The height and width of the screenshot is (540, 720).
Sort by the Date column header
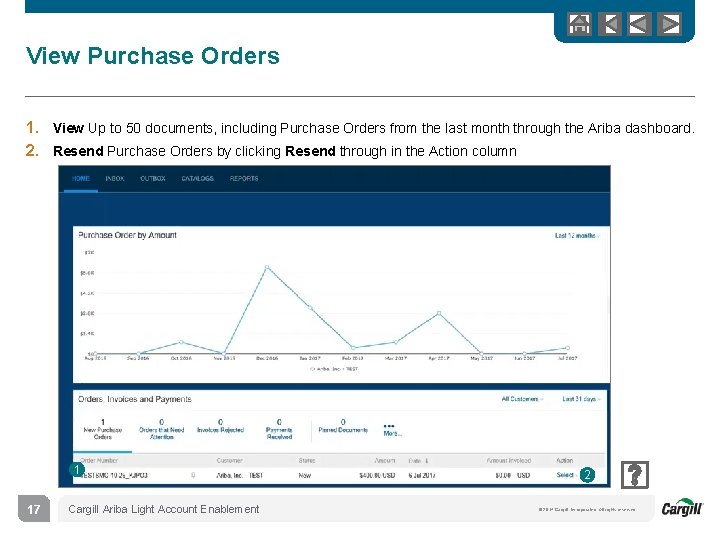[x=418, y=460]
